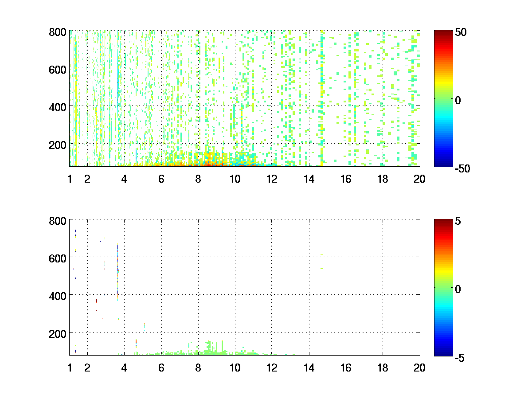The width and height of the screenshot is (532, 399).
Task: Click x-axis tick 18 under the lower plot
Action: pos(383,368)
